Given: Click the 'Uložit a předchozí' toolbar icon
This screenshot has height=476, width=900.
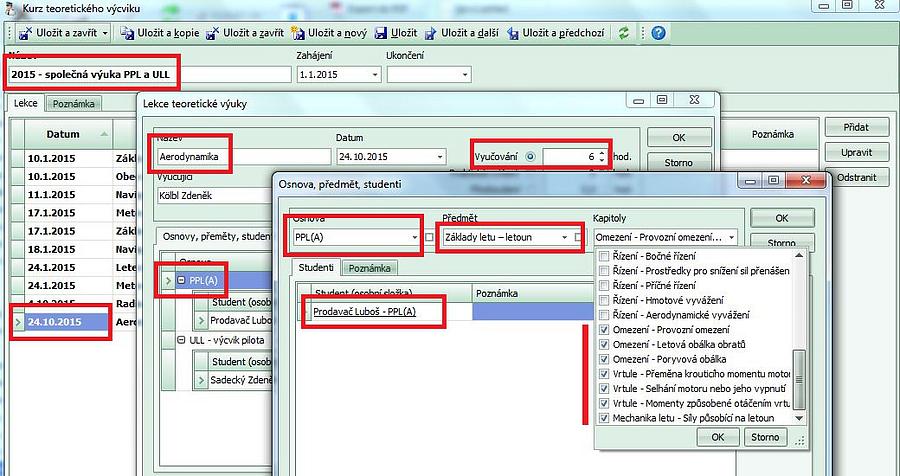Looking at the screenshot, I should 514,33.
